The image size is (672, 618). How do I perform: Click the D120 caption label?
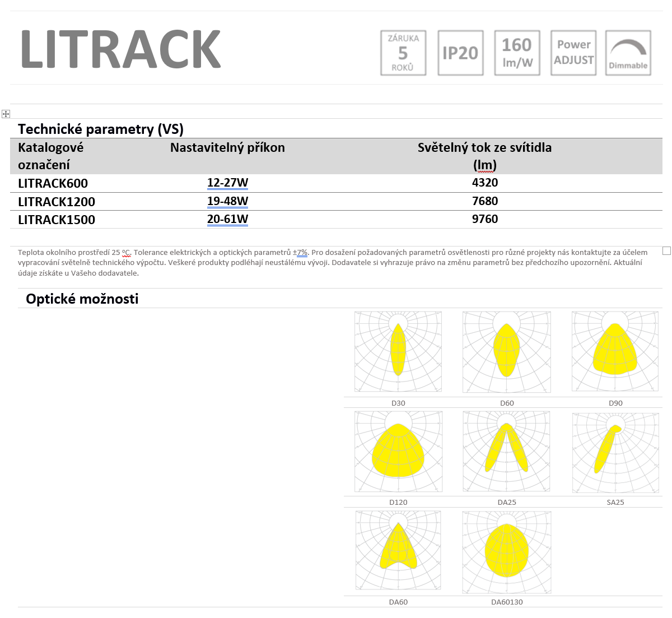pyautogui.click(x=398, y=502)
